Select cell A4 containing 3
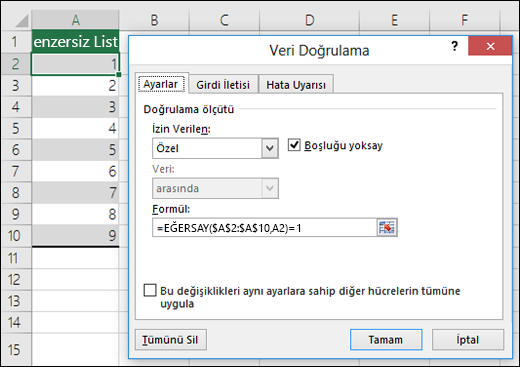520x367 pixels. [x=75, y=107]
